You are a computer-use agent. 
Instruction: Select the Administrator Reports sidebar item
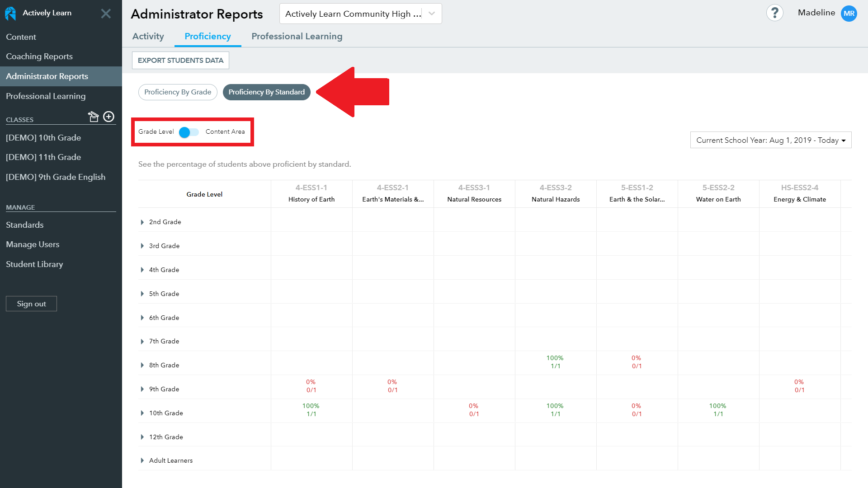click(x=47, y=76)
